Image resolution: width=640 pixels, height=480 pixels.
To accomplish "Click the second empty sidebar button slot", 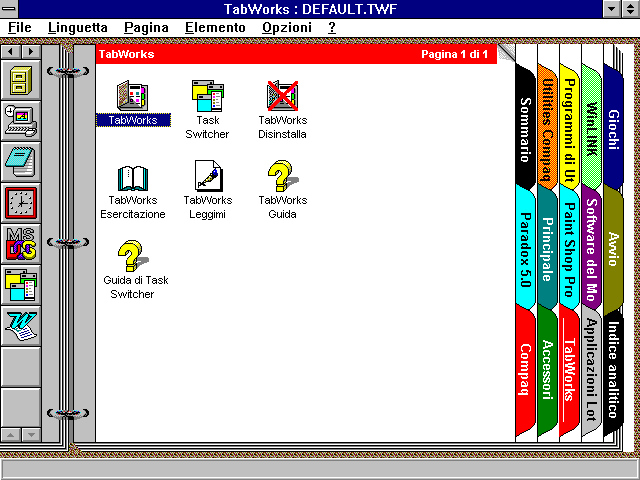I will [21, 407].
